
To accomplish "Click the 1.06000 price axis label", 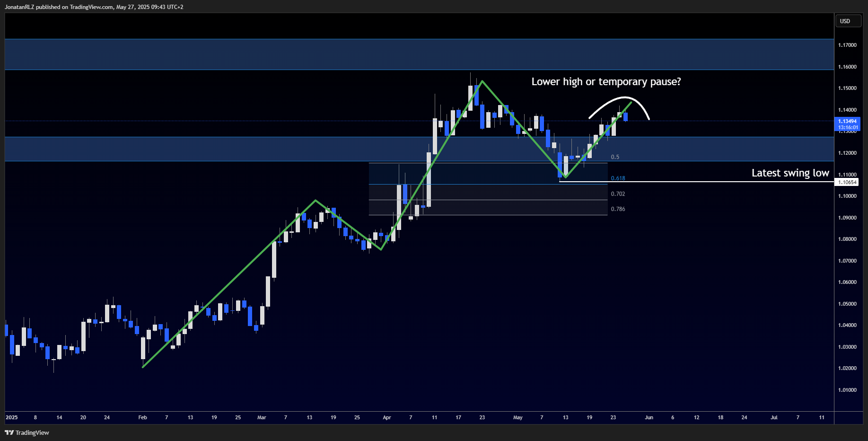I will point(847,282).
